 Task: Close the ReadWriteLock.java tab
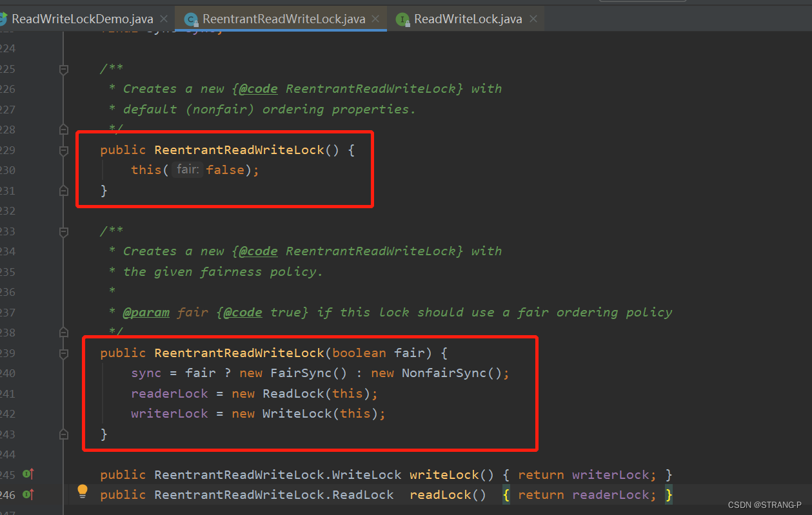point(533,19)
